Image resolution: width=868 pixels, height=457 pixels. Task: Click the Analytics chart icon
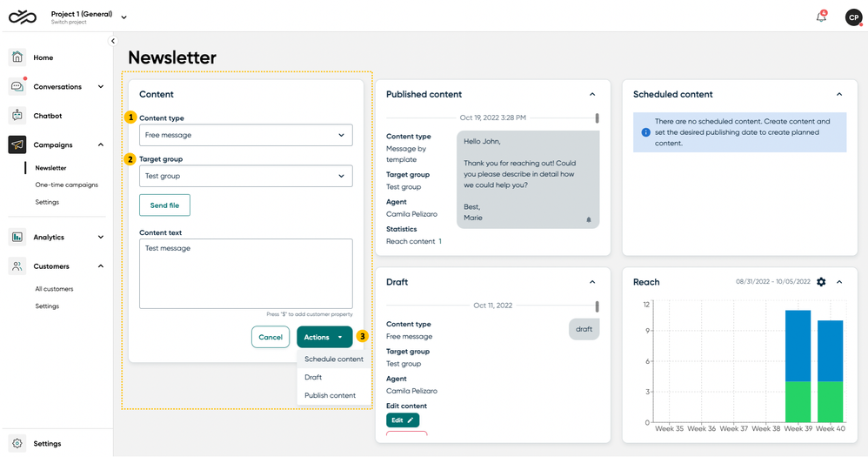[17, 237]
